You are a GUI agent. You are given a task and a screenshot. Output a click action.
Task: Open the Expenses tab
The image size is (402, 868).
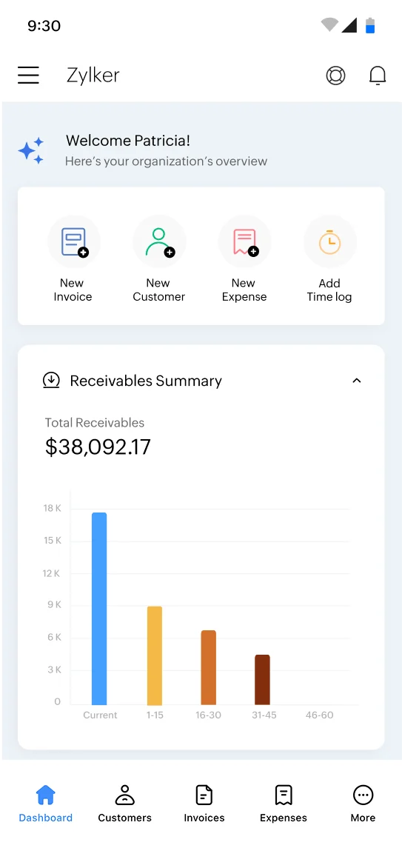[284, 804]
